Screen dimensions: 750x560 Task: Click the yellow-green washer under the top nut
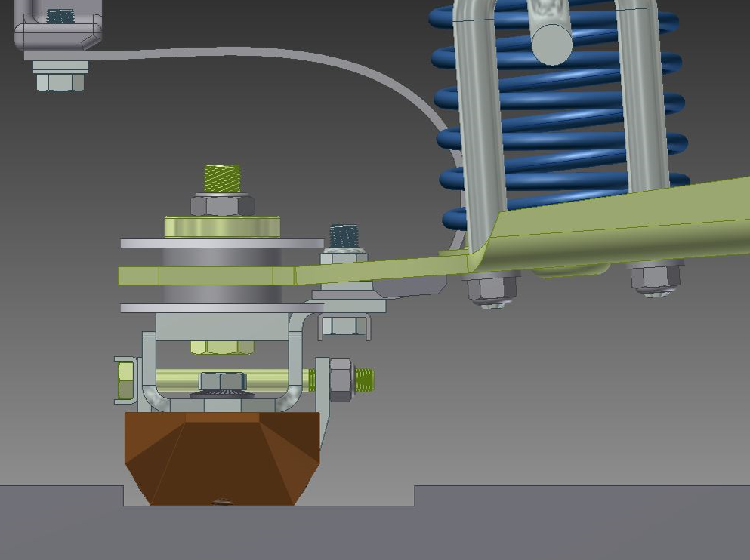[x=222, y=227]
